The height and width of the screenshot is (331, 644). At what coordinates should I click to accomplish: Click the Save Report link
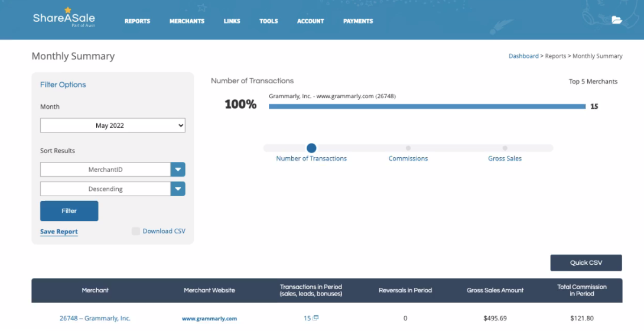pos(58,232)
